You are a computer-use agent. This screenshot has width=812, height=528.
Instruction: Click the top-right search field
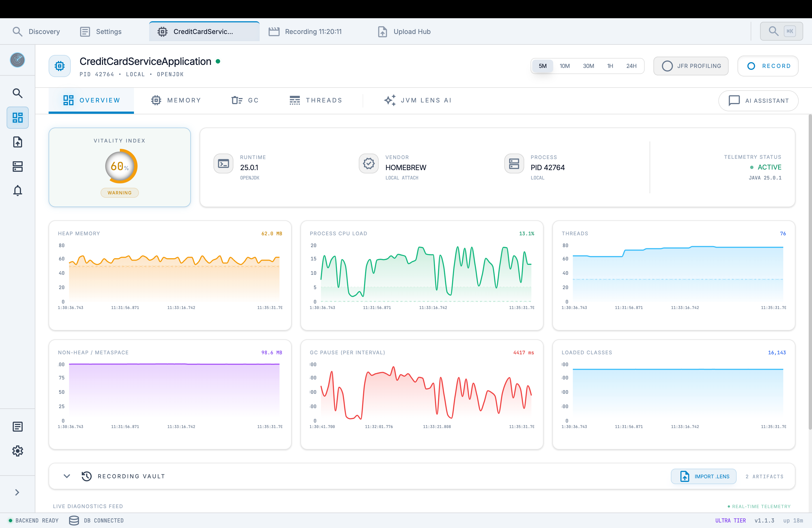[781, 31]
